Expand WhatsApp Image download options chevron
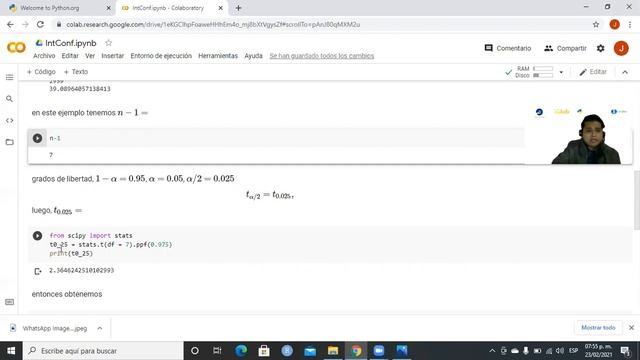This screenshot has height=360, width=640. [x=100, y=328]
